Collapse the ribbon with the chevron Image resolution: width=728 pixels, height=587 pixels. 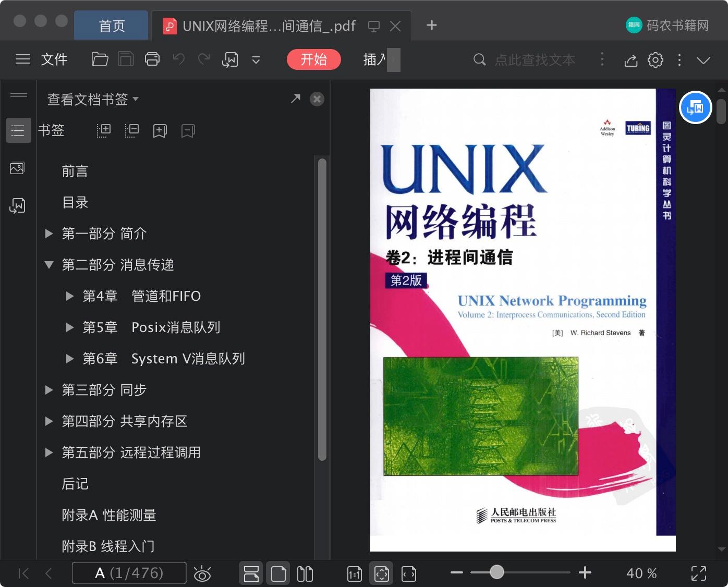703,60
